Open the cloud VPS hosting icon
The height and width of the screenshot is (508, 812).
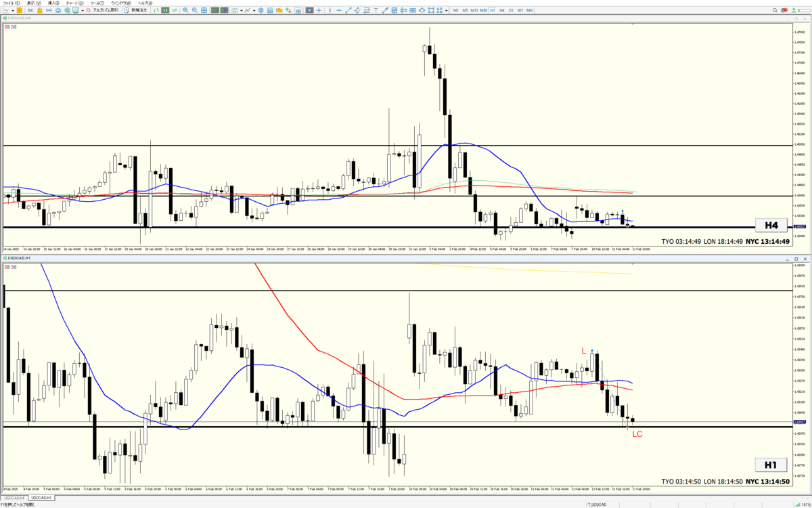[x=58, y=10]
